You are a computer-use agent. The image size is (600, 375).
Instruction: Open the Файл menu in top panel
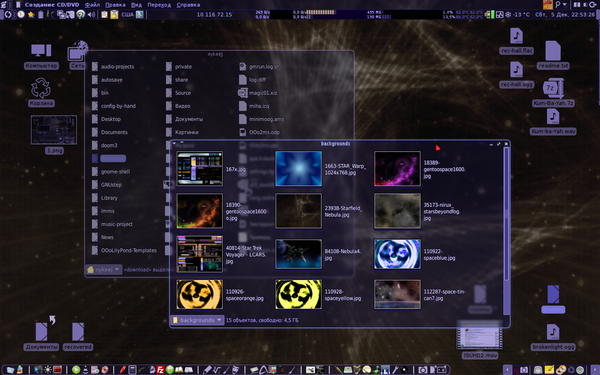tap(92, 5)
